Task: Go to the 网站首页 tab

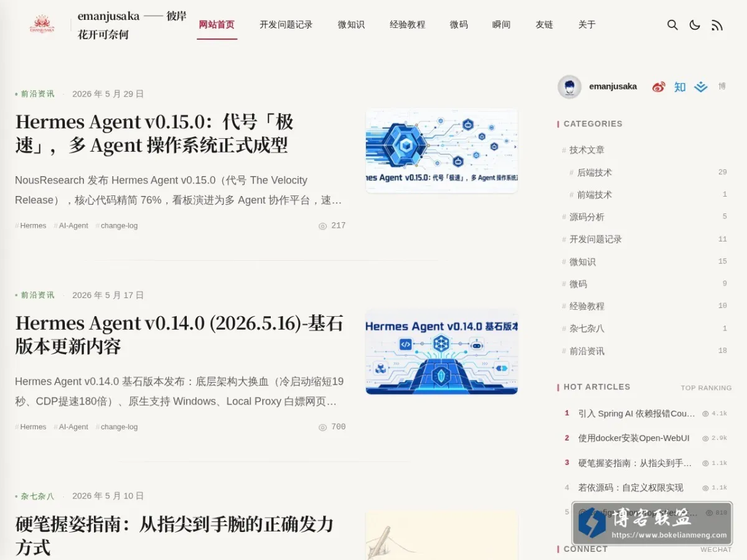Action: pyautogui.click(x=217, y=25)
